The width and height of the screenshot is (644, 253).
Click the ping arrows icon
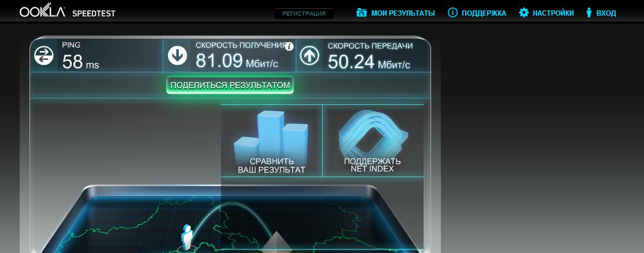pyautogui.click(x=43, y=56)
